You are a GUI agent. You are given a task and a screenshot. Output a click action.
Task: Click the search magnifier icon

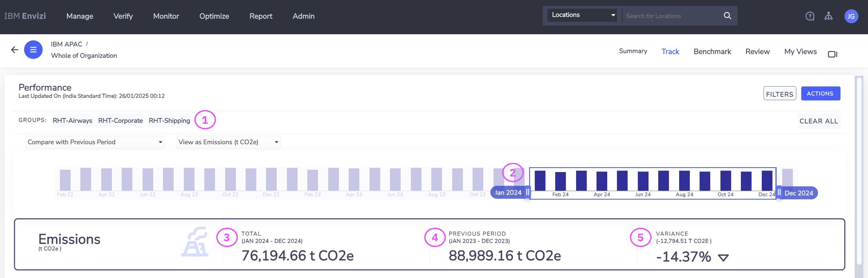tap(727, 15)
